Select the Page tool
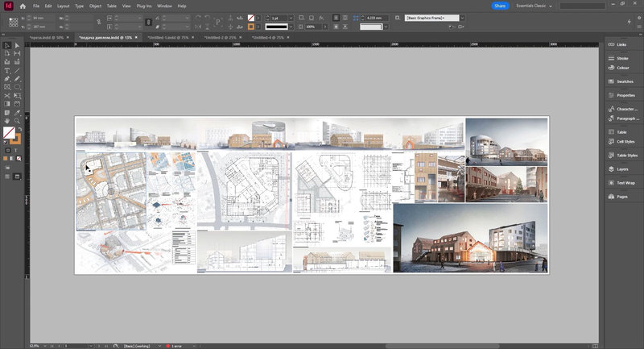The image size is (644, 349). click(x=7, y=53)
